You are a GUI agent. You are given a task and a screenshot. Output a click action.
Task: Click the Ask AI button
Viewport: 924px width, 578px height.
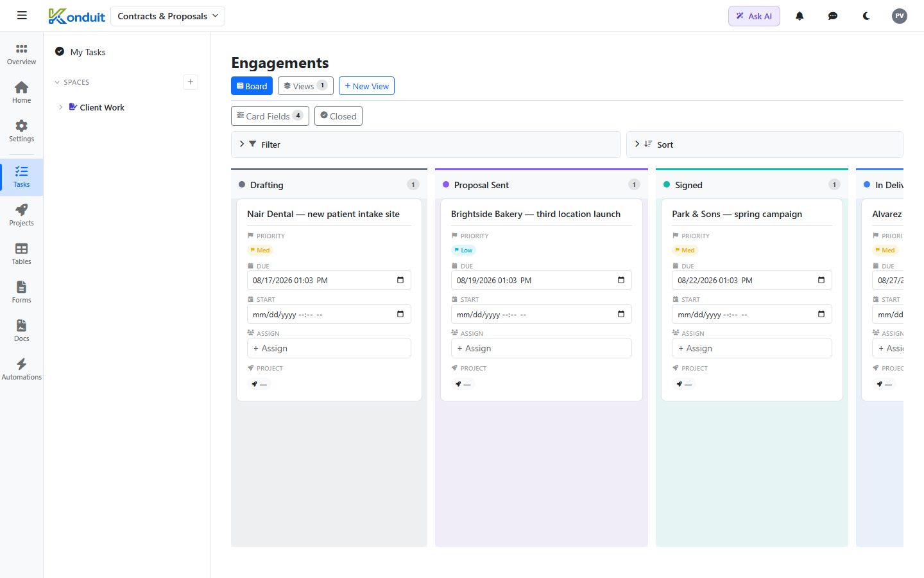point(754,16)
